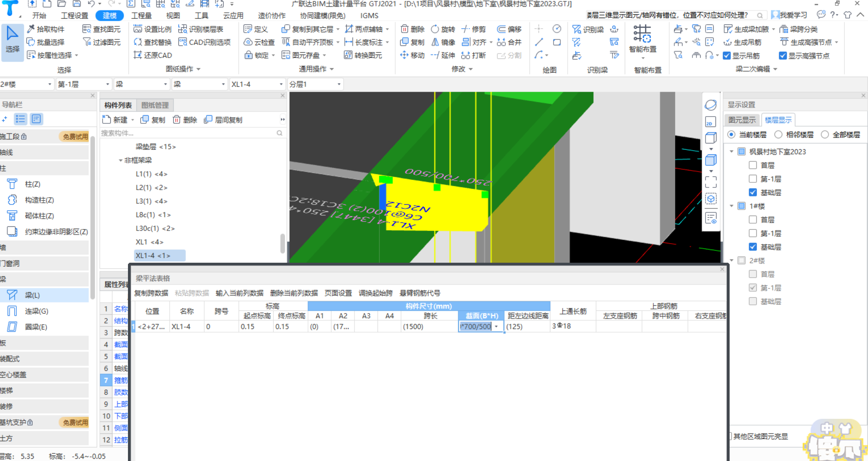Click 移动 move tool
Viewport: 868px width, 461px height.
(x=412, y=55)
